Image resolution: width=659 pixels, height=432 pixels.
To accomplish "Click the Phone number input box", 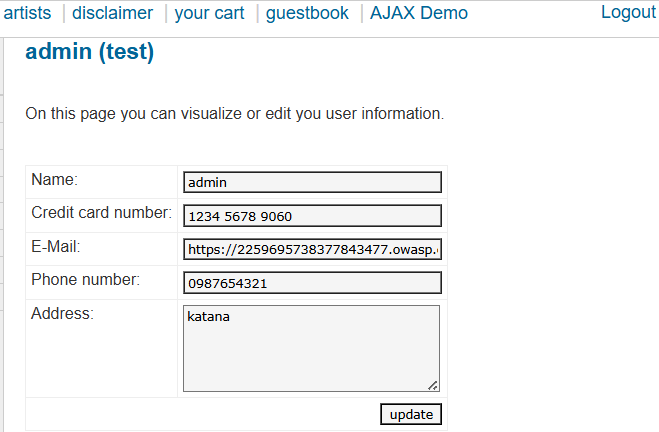I will click(312, 283).
